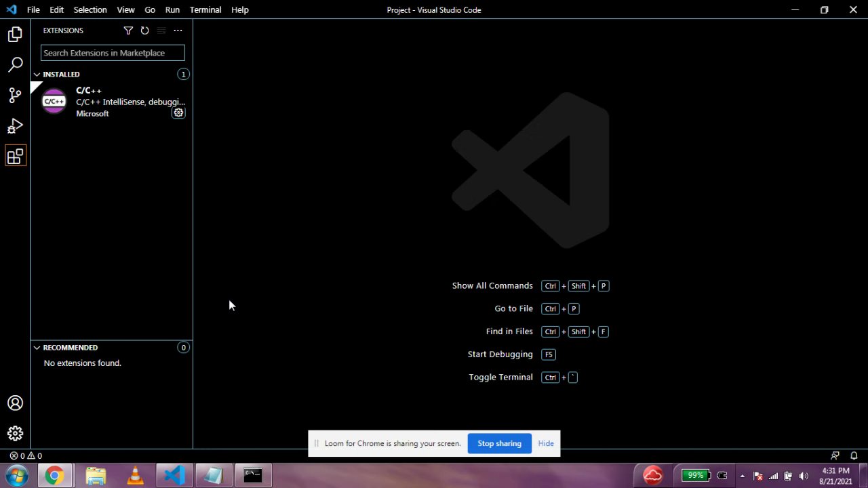Filter extensions using the funnel icon
This screenshot has width=868, height=488.
coord(128,30)
